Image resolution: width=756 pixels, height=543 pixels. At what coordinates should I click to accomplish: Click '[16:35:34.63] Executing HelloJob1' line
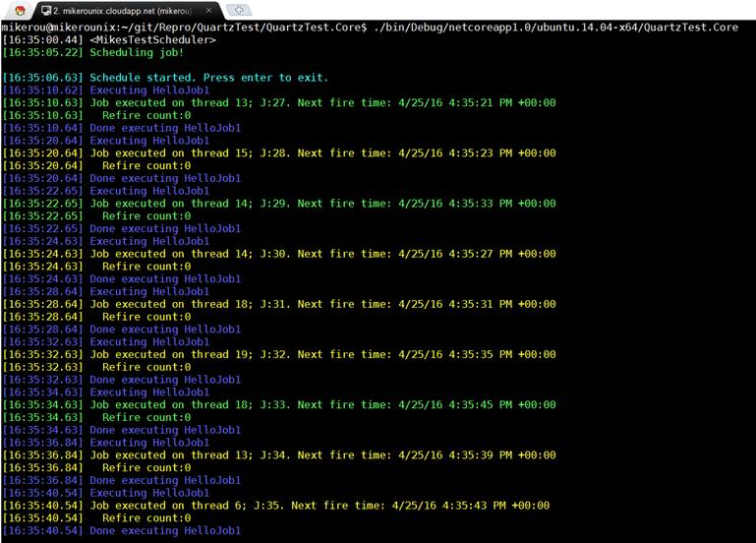click(x=106, y=392)
